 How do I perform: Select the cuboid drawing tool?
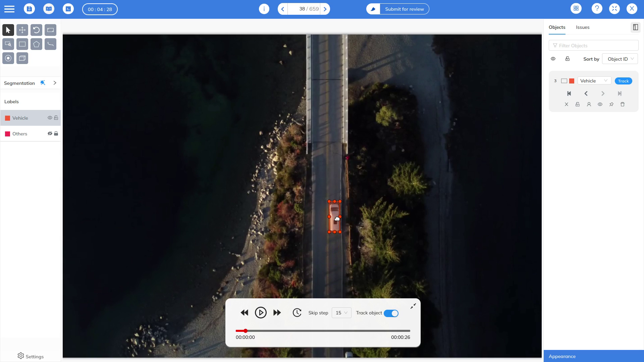pyautogui.click(x=22, y=58)
